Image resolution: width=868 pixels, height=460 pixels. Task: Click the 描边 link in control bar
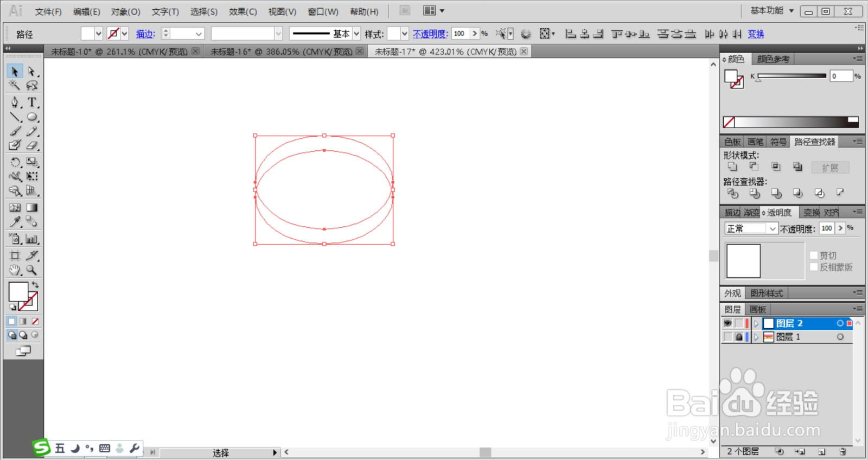pos(145,34)
